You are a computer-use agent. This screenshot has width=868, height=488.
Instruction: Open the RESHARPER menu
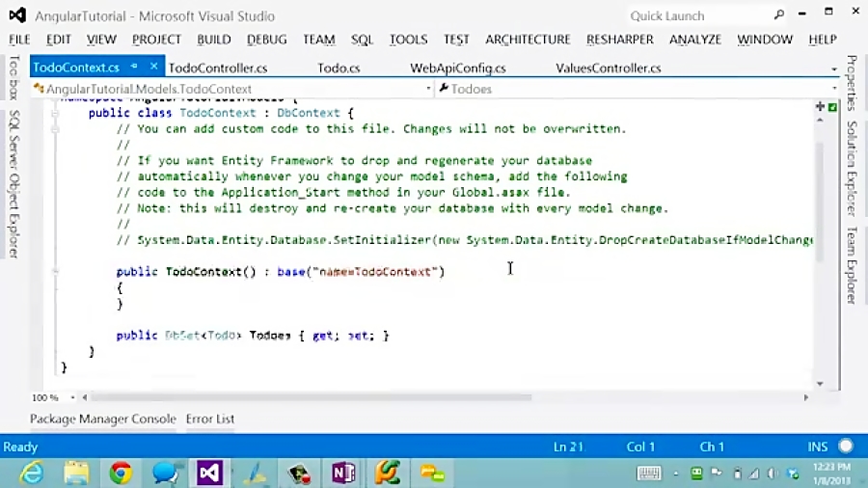click(x=620, y=40)
